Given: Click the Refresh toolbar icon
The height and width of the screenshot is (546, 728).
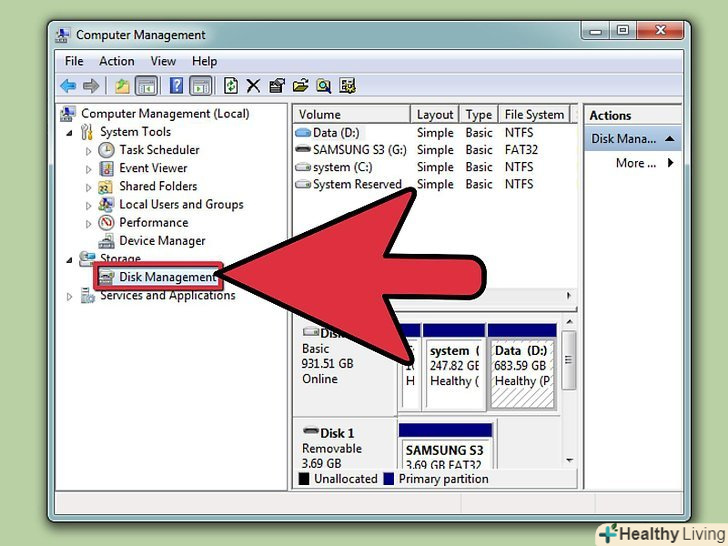Looking at the screenshot, I should point(231,86).
